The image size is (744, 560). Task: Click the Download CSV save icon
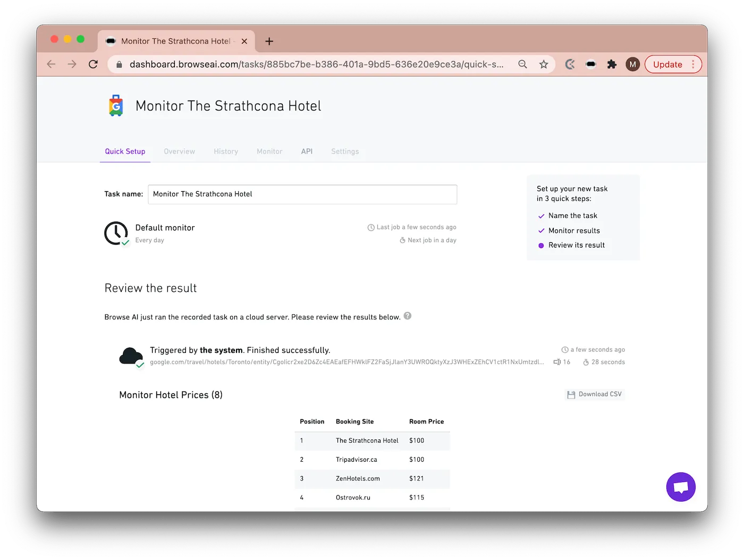(571, 395)
